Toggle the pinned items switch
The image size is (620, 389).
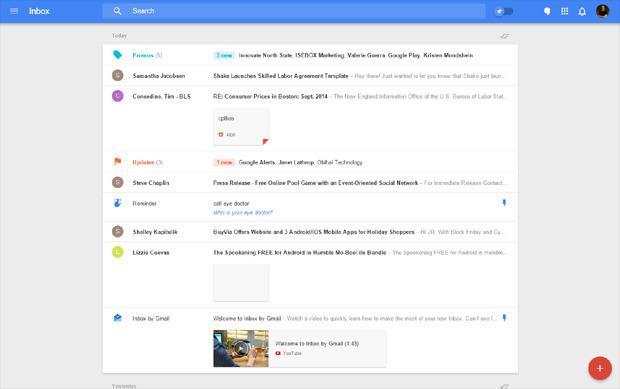click(504, 11)
